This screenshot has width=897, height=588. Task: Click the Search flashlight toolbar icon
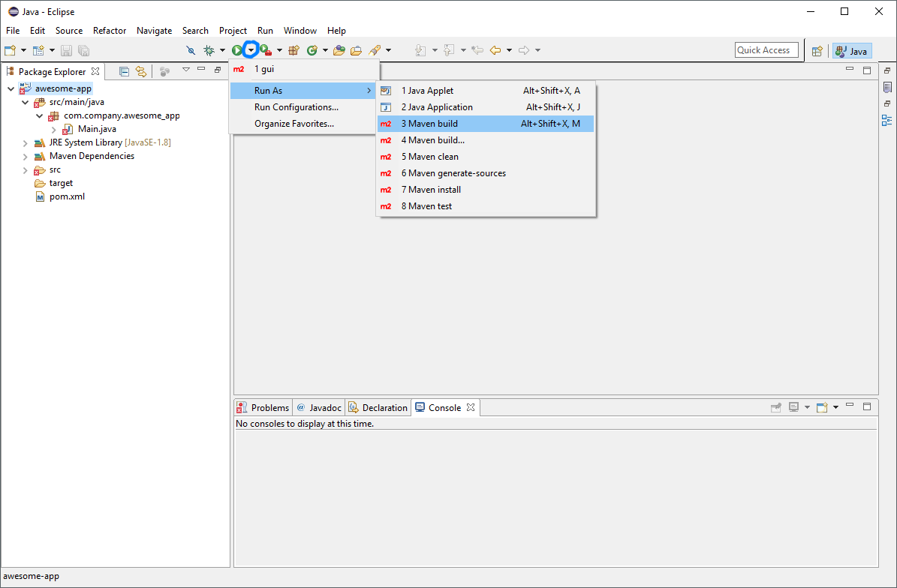click(x=375, y=50)
